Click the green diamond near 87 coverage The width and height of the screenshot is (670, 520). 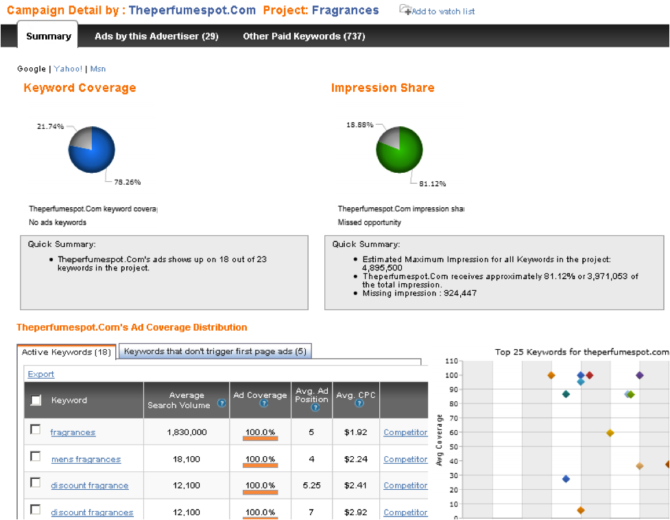[631, 394]
